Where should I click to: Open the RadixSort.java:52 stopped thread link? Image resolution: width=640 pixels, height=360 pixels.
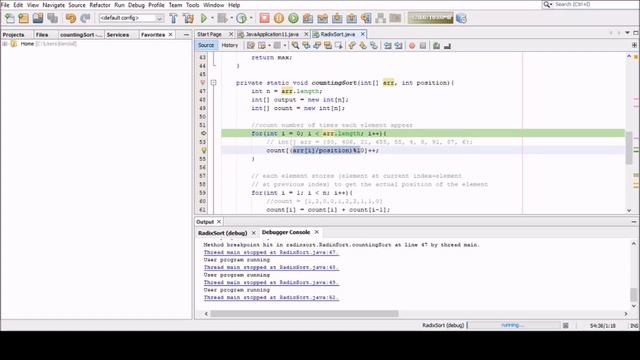pos(271,298)
